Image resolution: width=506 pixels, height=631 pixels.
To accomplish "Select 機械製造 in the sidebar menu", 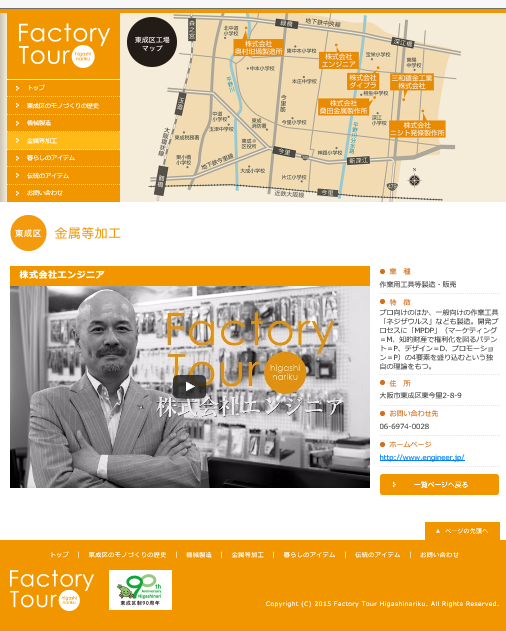I will (63, 123).
